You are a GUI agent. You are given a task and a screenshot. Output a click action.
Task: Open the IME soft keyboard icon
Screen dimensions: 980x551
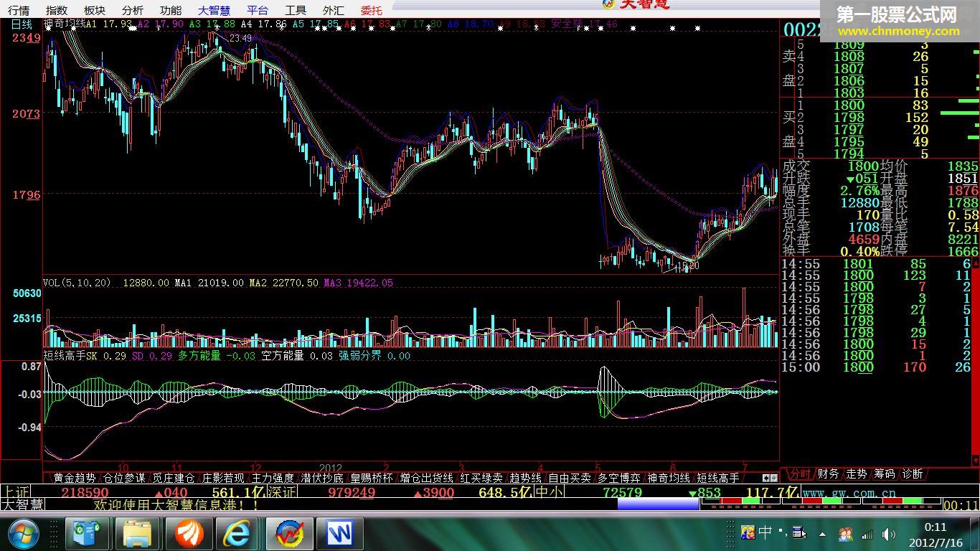798,532
